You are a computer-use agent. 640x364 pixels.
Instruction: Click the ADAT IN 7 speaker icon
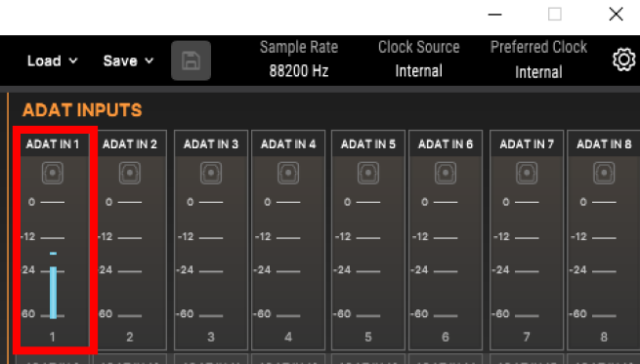point(527,173)
